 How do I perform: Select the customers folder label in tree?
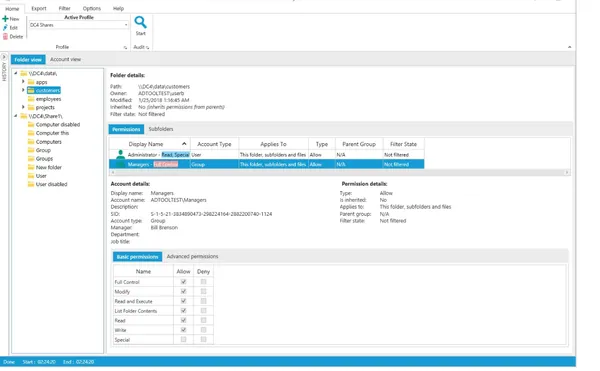point(48,90)
